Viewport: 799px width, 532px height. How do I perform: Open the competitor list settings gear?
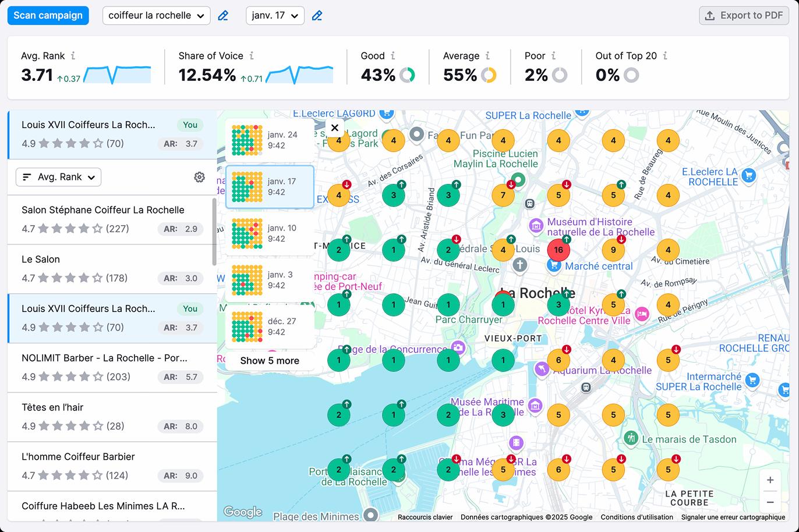199,177
